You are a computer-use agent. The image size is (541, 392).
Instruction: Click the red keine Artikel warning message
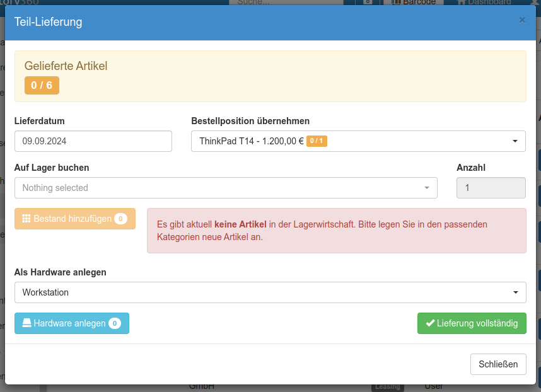tap(336, 231)
